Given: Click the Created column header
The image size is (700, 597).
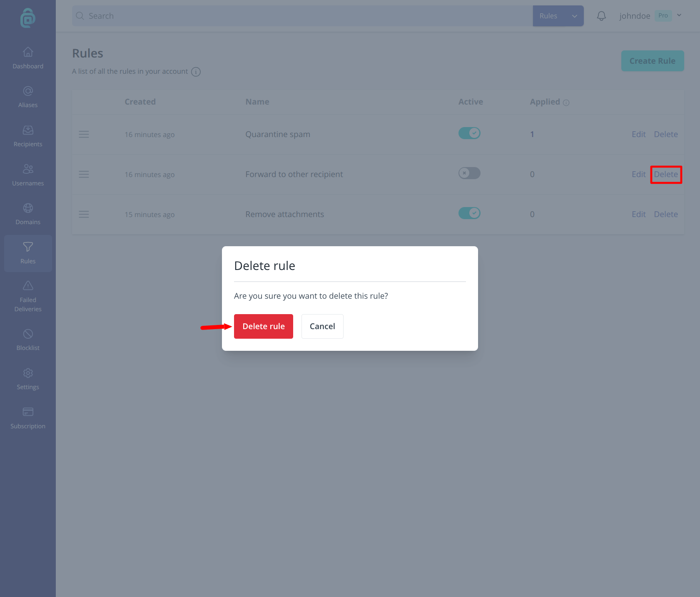Looking at the screenshot, I should (140, 102).
